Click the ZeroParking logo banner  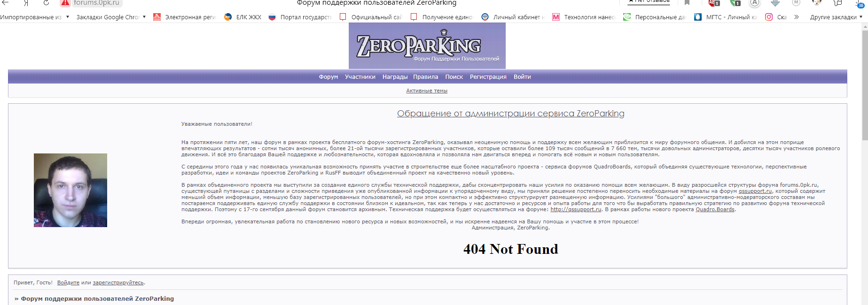(427, 46)
